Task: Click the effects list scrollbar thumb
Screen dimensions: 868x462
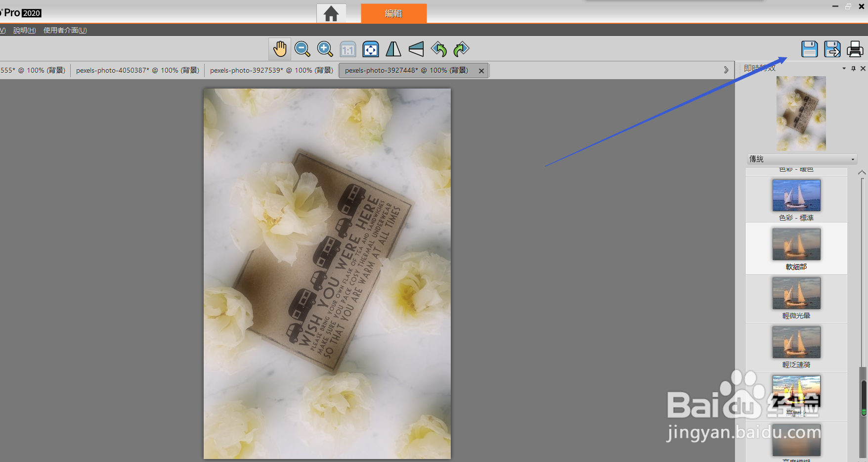Action: tap(864, 399)
